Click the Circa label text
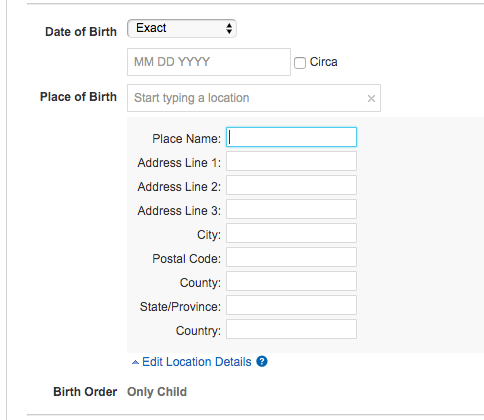 pyautogui.click(x=324, y=62)
